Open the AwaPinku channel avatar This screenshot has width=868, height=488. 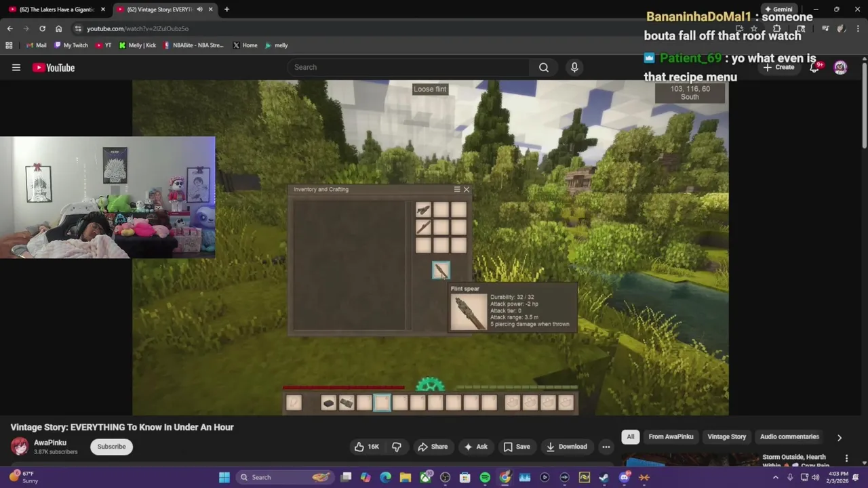tap(20, 446)
